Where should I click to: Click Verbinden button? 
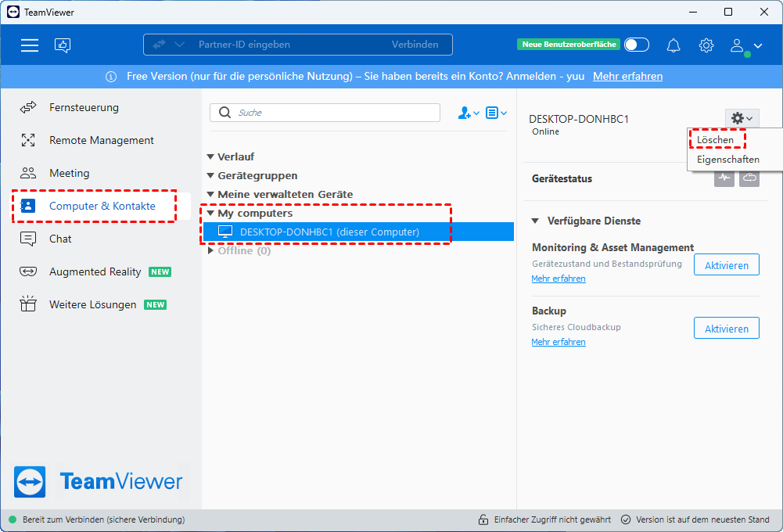415,45
